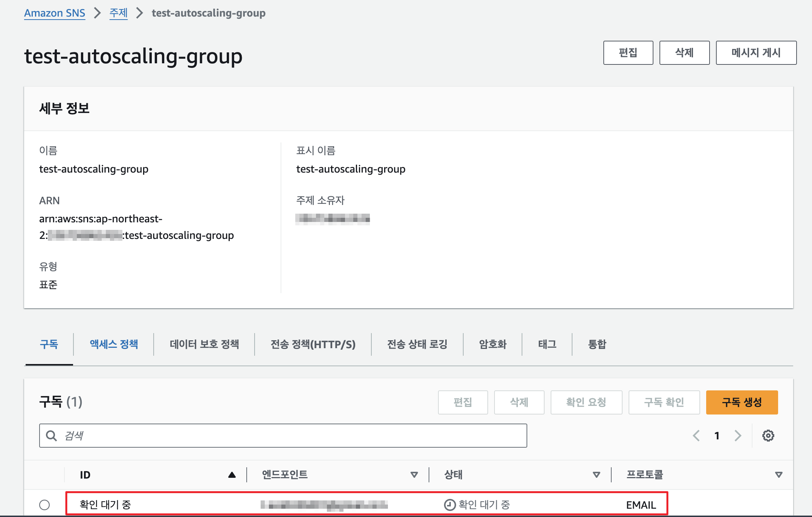Click 메시지 게시 button
Image resolution: width=812 pixels, height=517 pixels.
coord(756,53)
